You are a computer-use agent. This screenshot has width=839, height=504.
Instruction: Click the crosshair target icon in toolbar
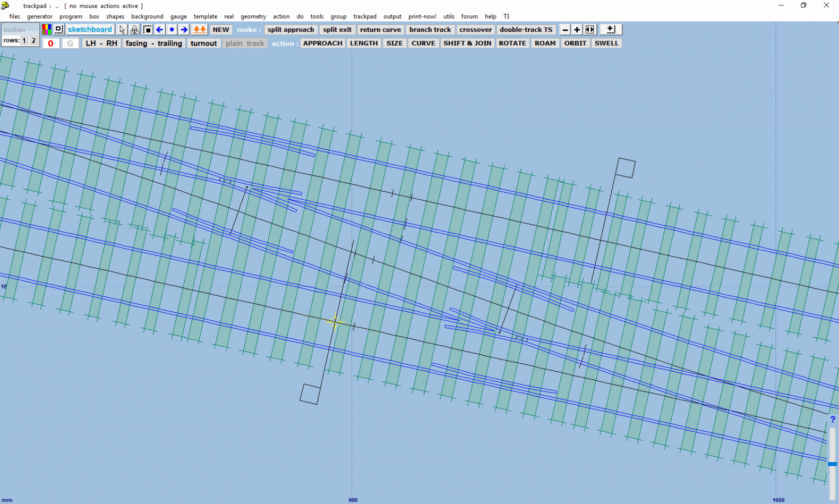134,30
